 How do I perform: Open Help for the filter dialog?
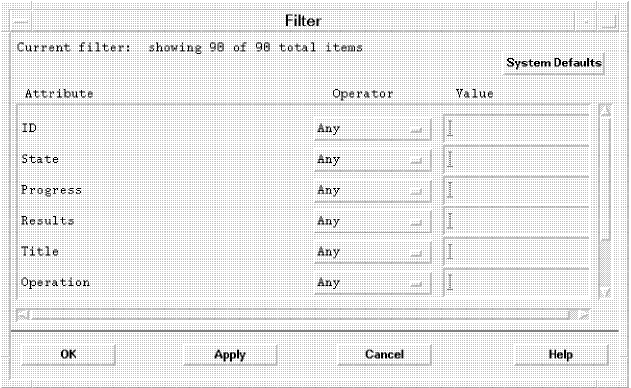561,355
